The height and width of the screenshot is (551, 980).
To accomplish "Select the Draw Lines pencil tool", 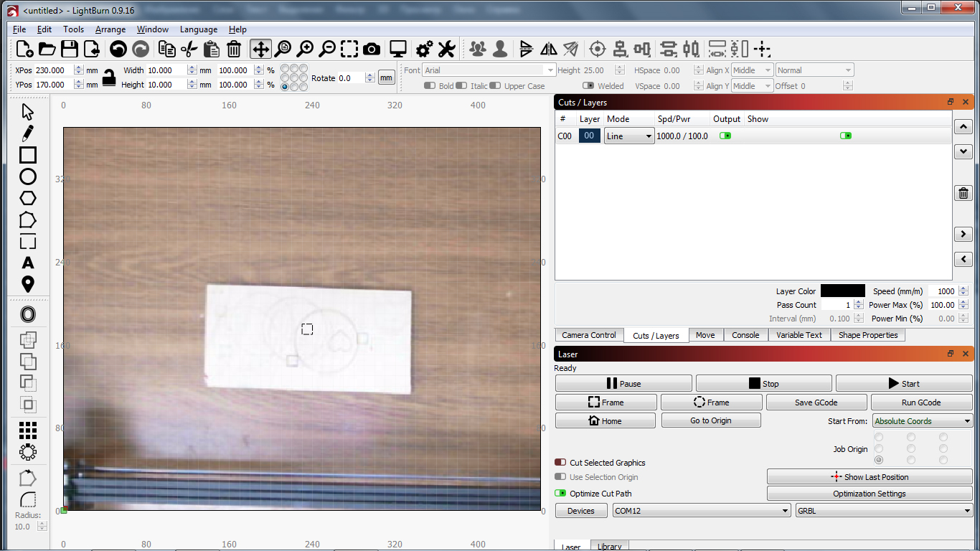I will pos(28,133).
